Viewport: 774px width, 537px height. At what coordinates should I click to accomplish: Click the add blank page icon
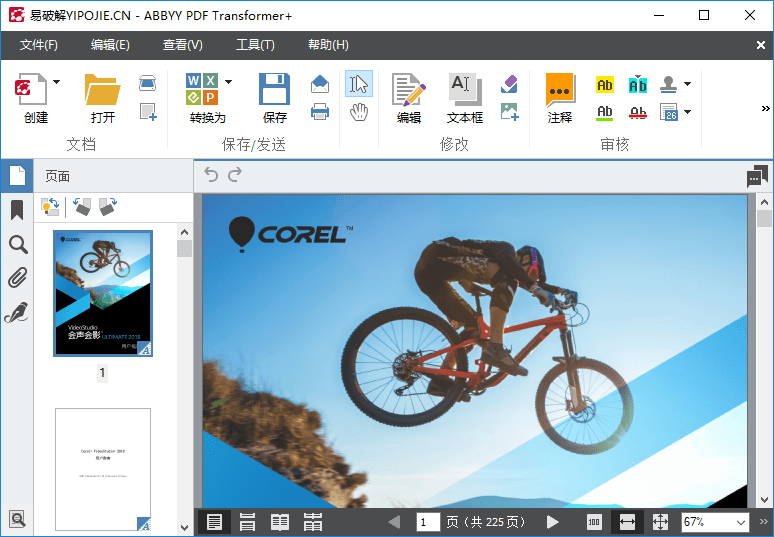(x=148, y=112)
